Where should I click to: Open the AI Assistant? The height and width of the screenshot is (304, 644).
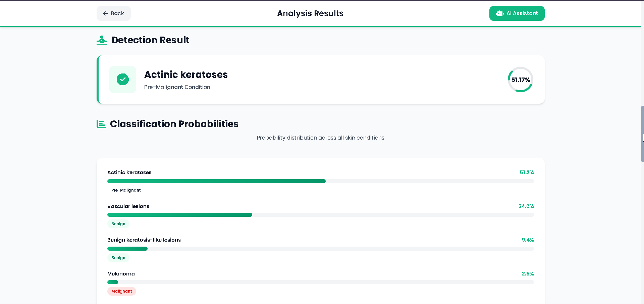coord(517,13)
